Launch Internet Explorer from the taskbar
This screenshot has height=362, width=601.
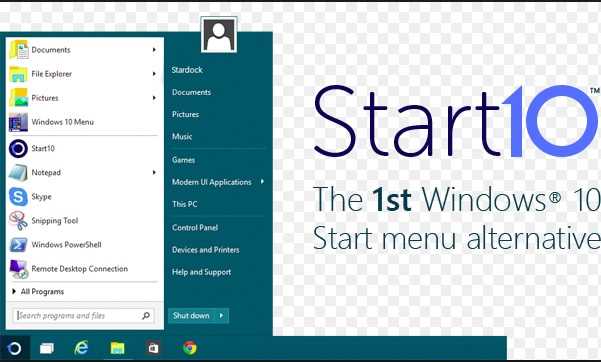(x=81, y=348)
